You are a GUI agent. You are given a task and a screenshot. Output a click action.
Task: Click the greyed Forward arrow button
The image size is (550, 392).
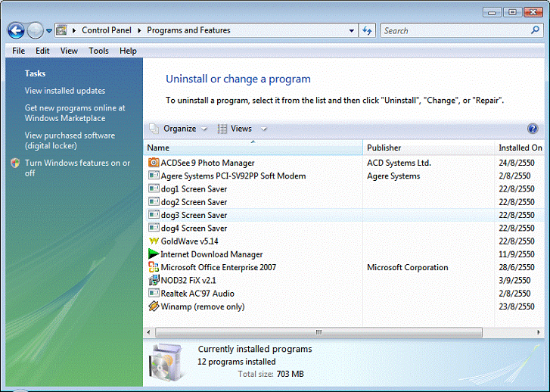pyautogui.click(x=35, y=30)
